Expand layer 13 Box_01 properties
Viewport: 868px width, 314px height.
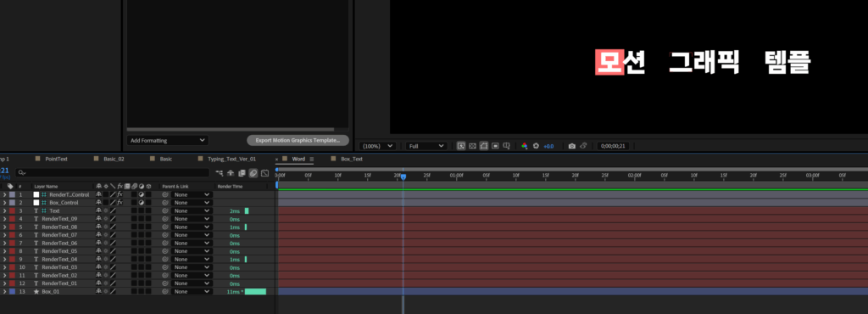tap(4, 291)
